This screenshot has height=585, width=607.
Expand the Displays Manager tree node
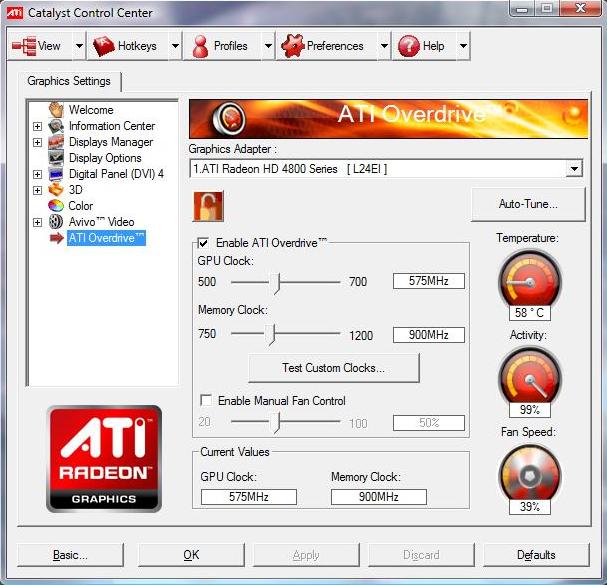[38, 142]
